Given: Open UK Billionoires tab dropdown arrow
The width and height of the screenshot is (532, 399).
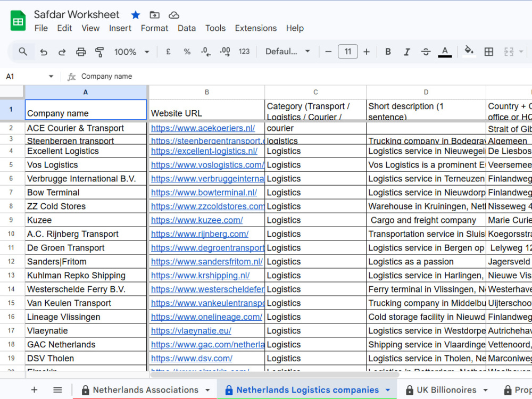Looking at the screenshot, I should point(485,390).
